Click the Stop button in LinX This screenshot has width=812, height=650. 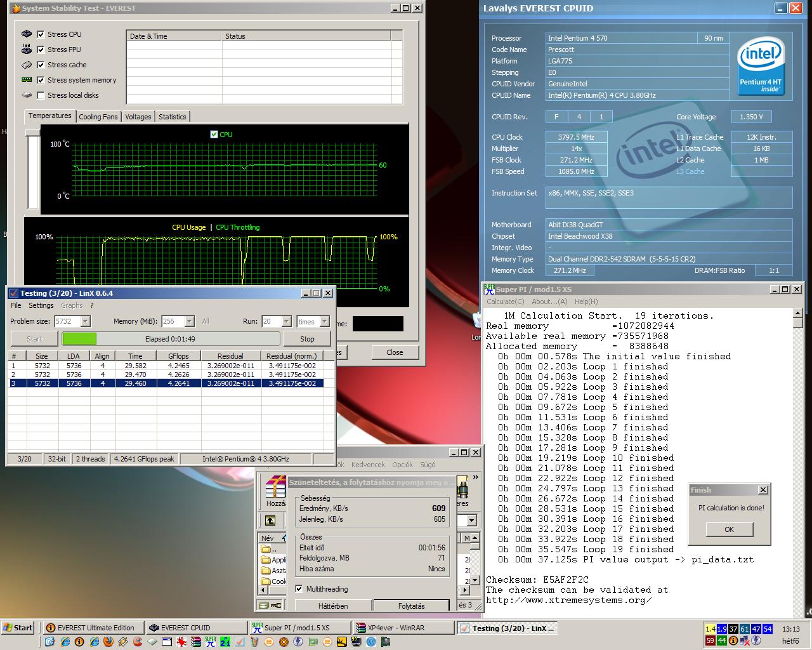click(307, 339)
